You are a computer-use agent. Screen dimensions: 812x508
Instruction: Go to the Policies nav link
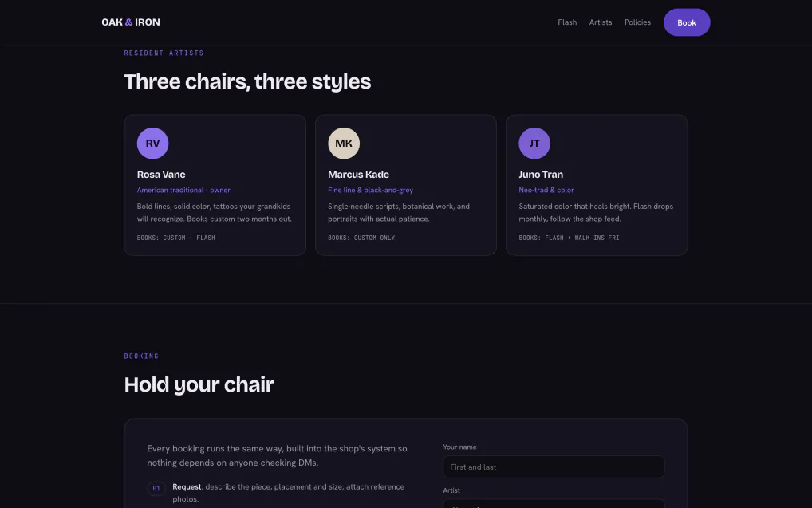pyautogui.click(x=637, y=22)
